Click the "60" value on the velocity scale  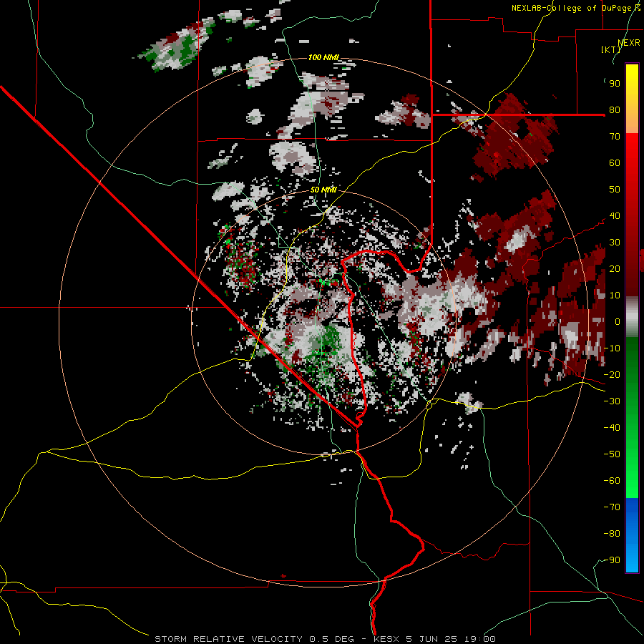pos(615,163)
